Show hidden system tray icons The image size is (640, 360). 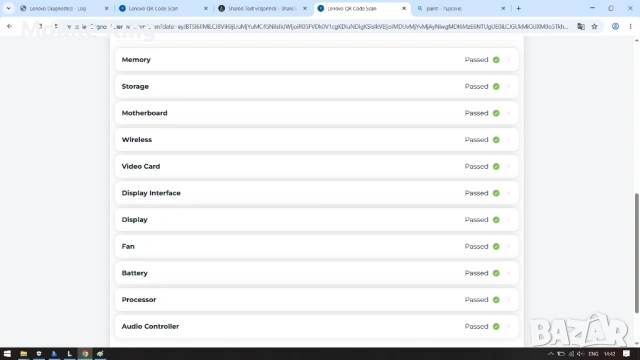pos(551,354)
